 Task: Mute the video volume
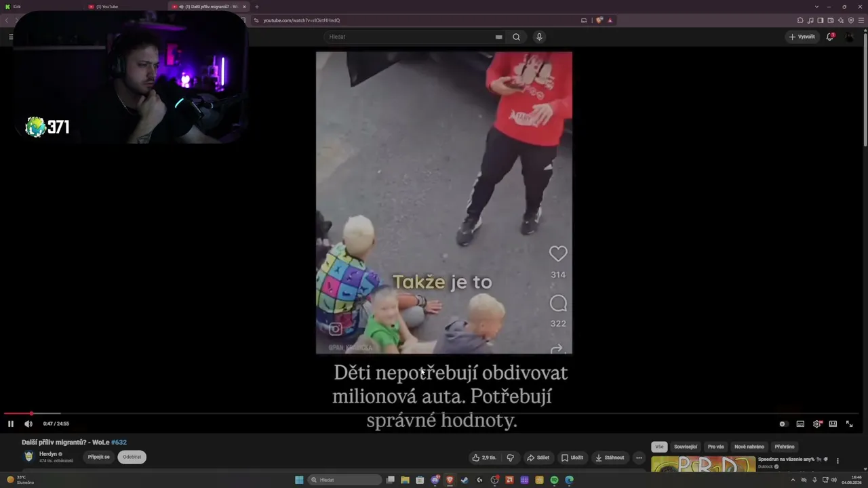coord(28,424)
